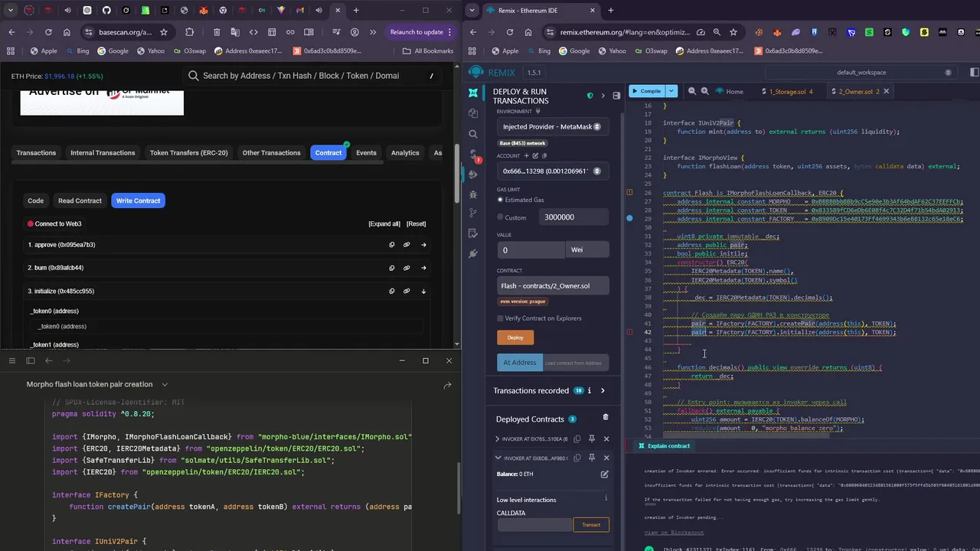Open Remix Git source control icon
This screenshot has width=980, height=551.
coord(473,214)
